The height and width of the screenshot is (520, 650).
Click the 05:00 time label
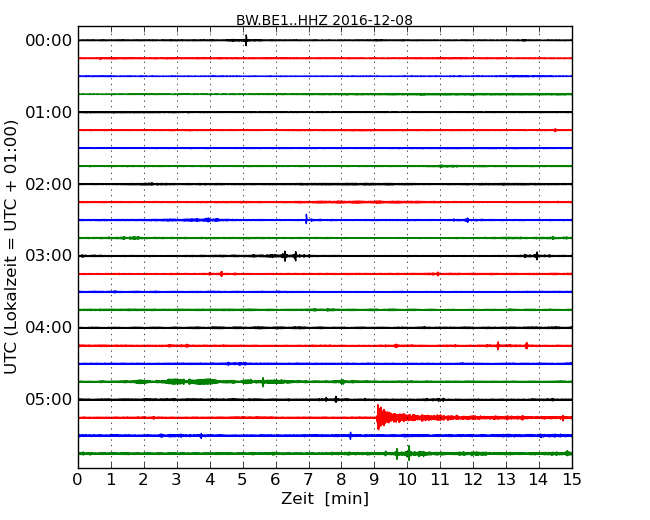pyautogui.click(x=49, y=399)
